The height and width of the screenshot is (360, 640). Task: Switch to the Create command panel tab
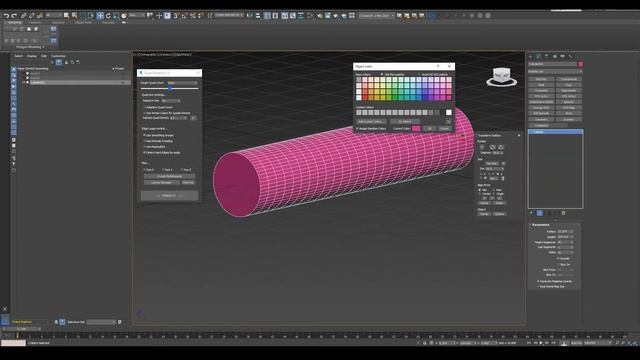point(530,56)
